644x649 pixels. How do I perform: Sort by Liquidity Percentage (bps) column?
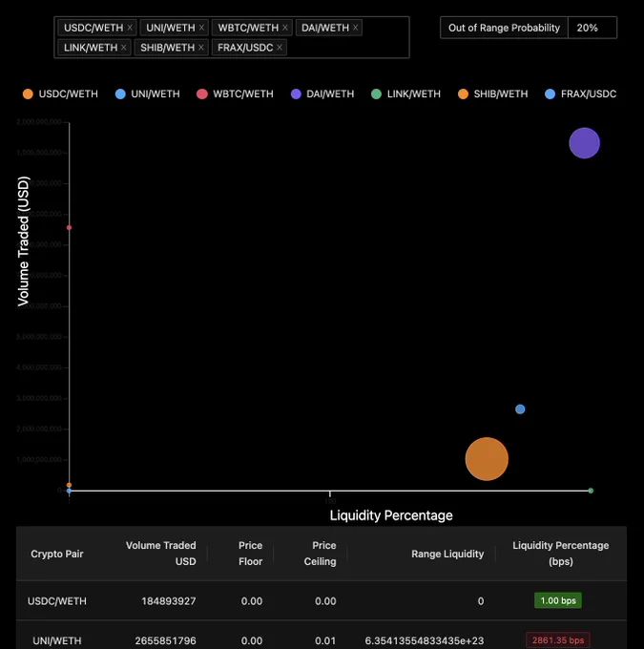[561, 554]
